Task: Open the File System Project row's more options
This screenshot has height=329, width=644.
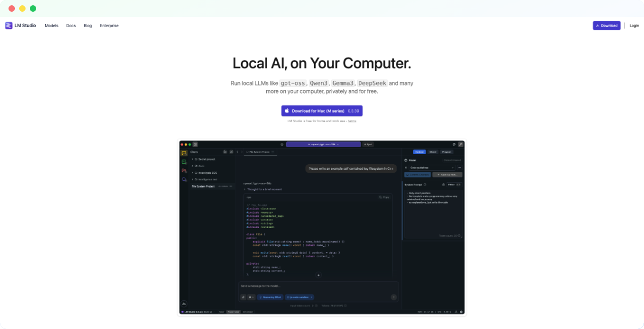Action: 231,187
